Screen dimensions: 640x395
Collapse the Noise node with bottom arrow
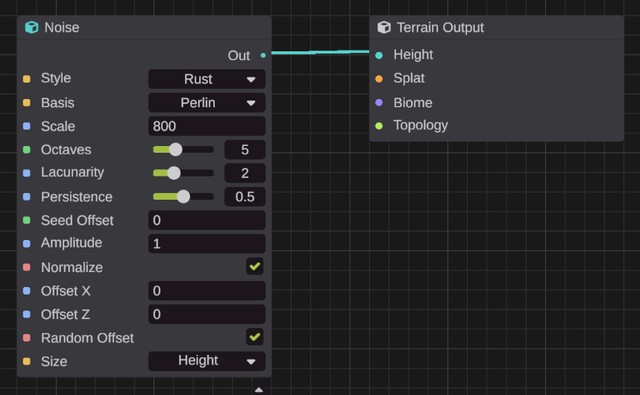tap(259, 390)
